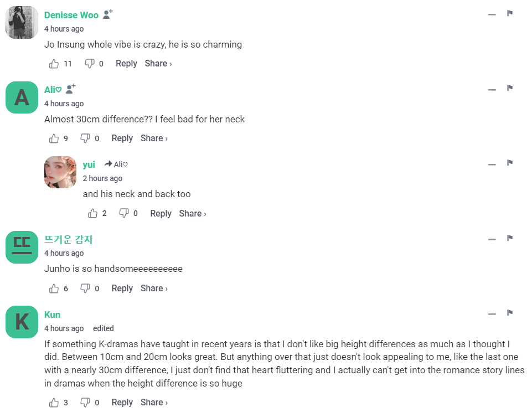Follow user Ali with add-person icon
Screen dimensions: 532x412
70,89
